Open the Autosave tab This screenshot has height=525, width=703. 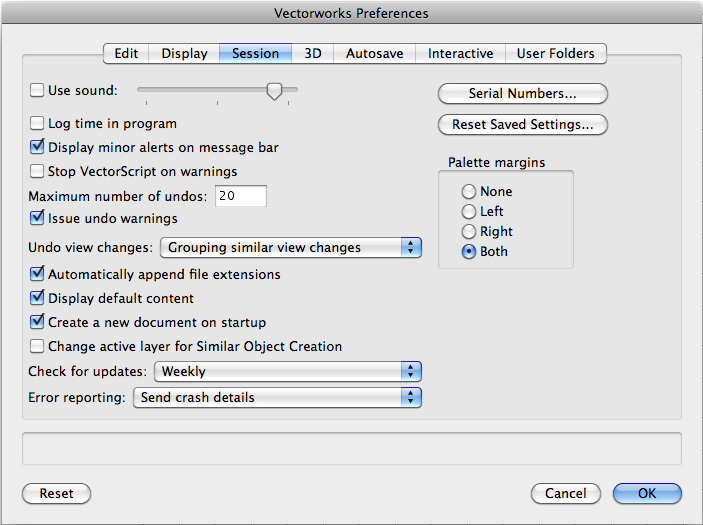pyautogui.click(x=375, y=54)
